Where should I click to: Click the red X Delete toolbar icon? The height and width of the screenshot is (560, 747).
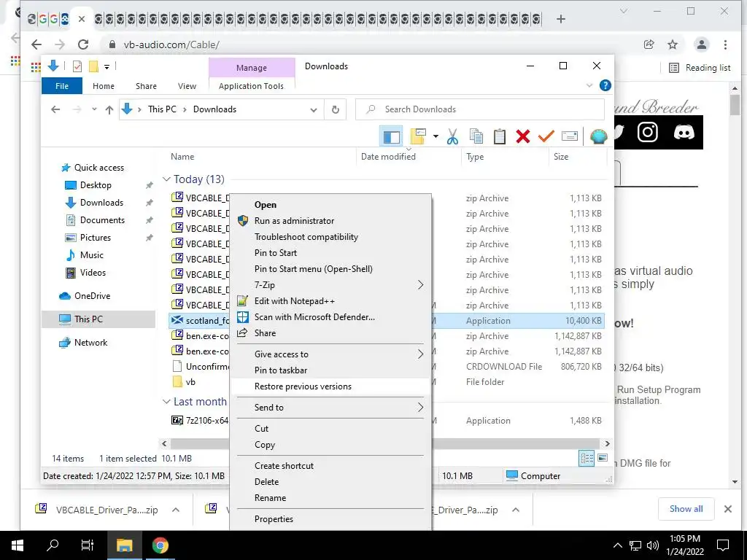[x=522, y=136]
